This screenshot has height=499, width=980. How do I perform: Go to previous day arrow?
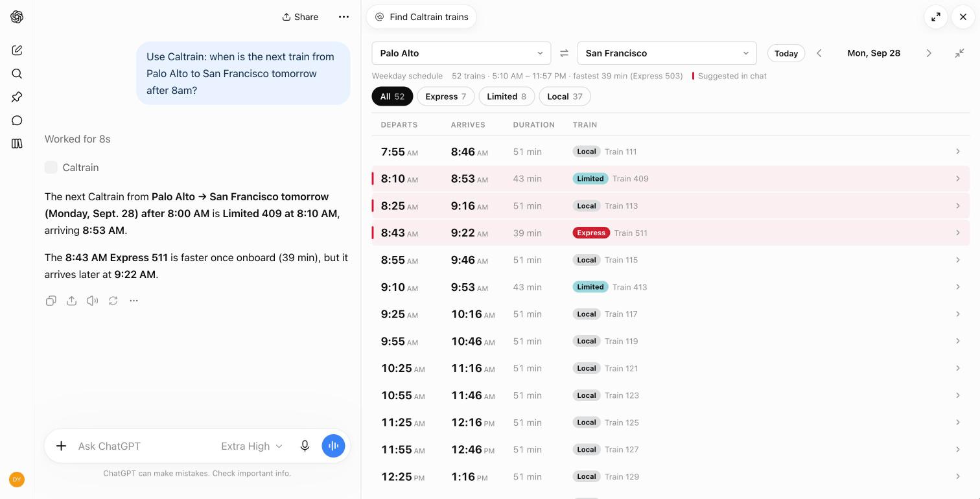tap(819, 53)
